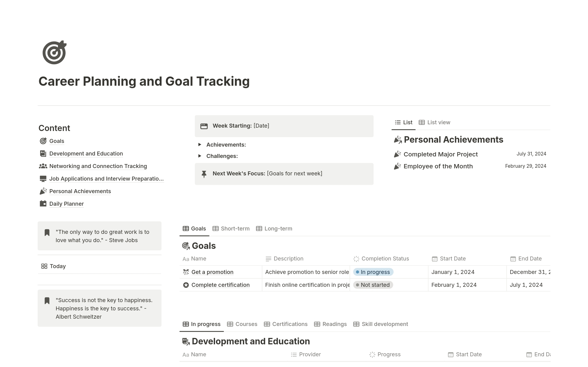The width and height of the screenshot is (588, 367).
Task: Click the target page icon above title
Action: click(x=54, y=52)
